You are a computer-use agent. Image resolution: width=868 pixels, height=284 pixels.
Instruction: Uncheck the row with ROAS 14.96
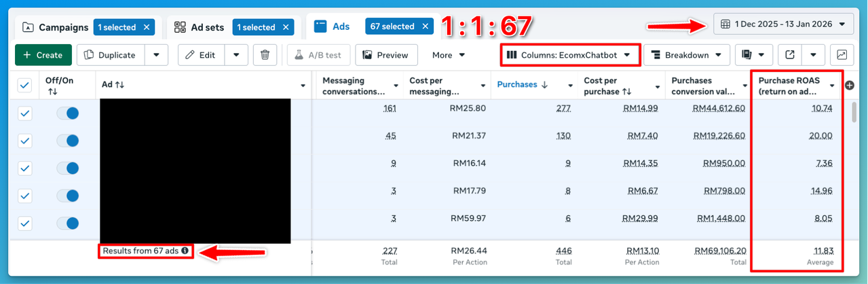[x=24, y=196]
